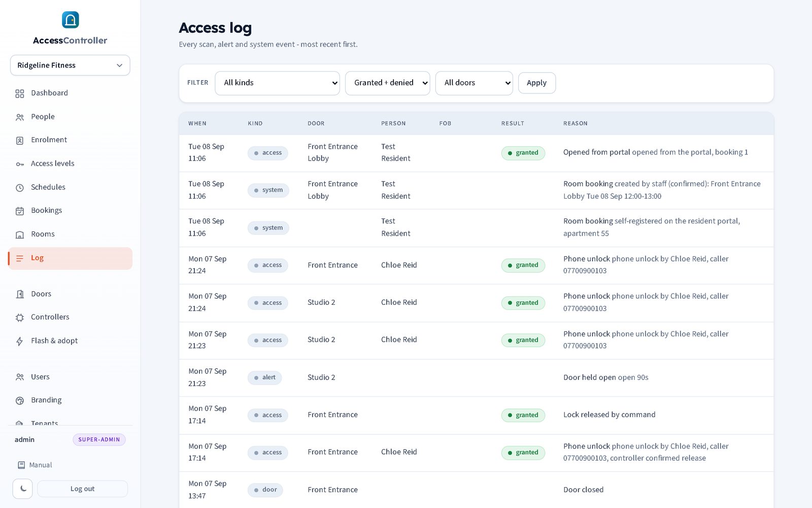Click the DOOR column header
The width and height of the screenshot is (812, 508).
(x=316, y=123)
